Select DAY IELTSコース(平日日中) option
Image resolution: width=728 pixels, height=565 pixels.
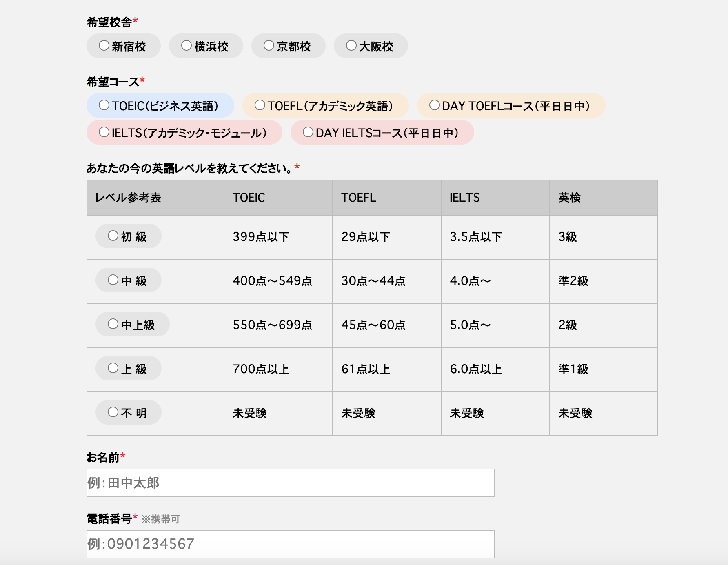pyautogui.click(x=308, y=132)
